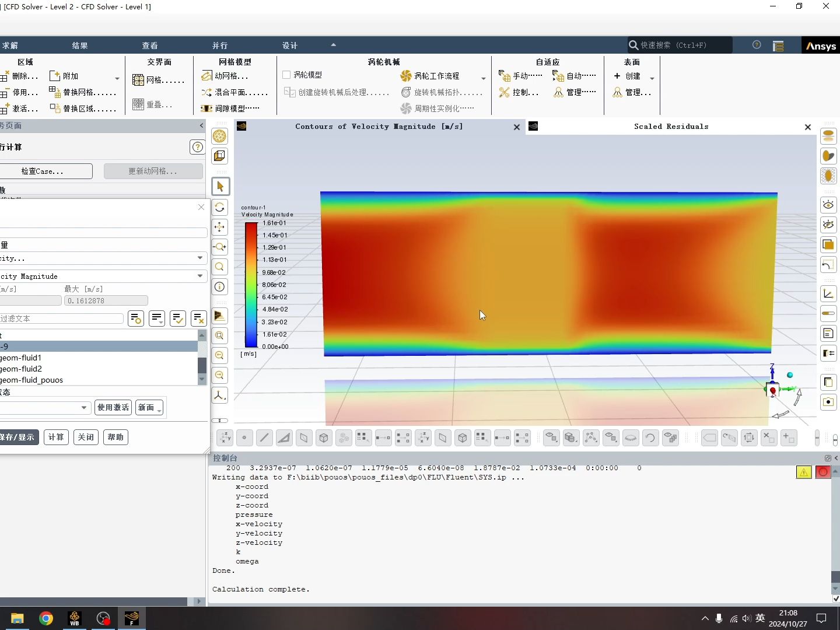Toggle the hide-selected crossed eye icon
Screen dimensions: 840x630
pyautogui.click(x=828, y=225)
